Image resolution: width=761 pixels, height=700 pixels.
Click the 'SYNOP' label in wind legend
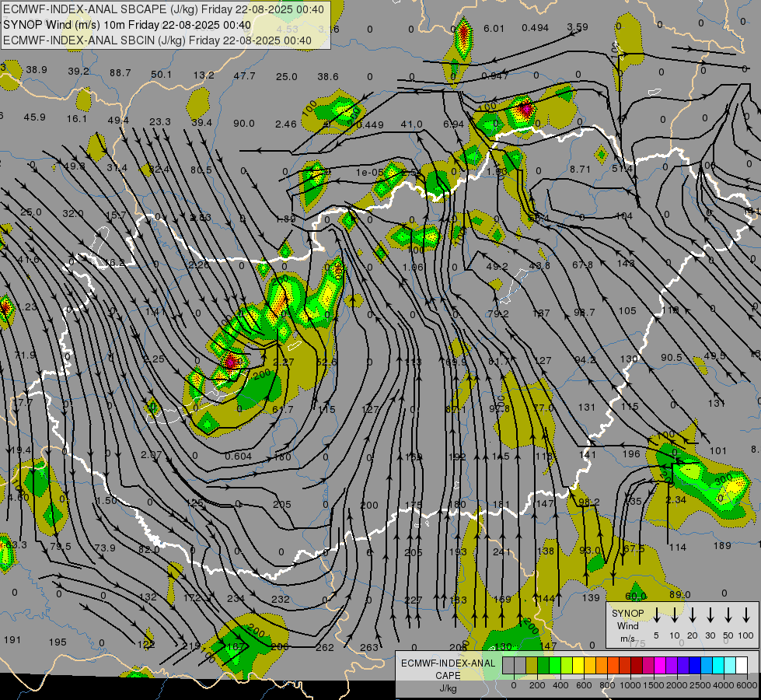click(627, 613)
